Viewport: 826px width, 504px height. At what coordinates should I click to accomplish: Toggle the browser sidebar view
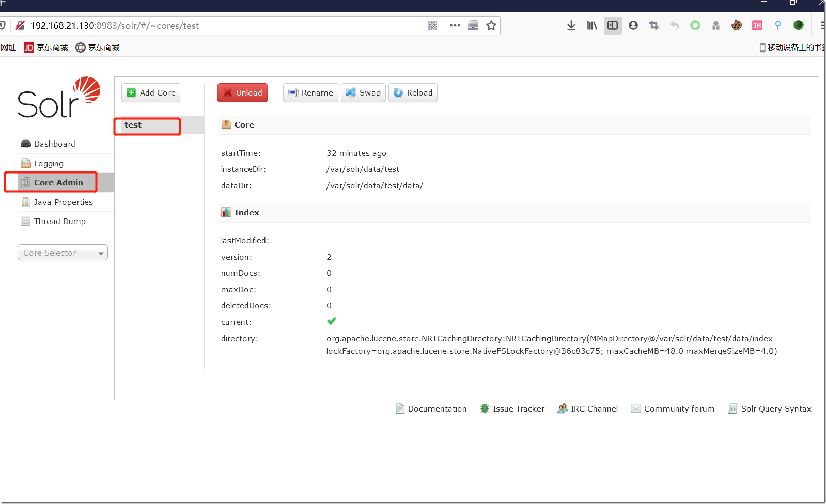613,25
